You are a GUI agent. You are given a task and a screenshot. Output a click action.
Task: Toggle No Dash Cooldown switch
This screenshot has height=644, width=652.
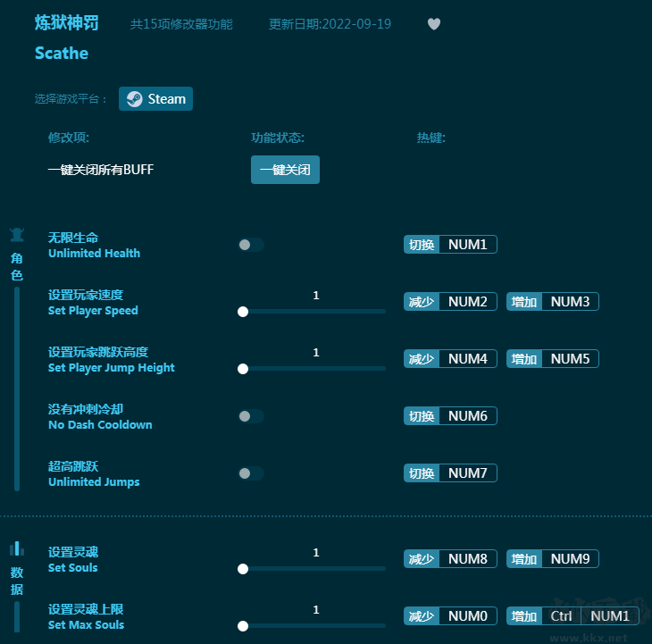[x=251, y=416]
